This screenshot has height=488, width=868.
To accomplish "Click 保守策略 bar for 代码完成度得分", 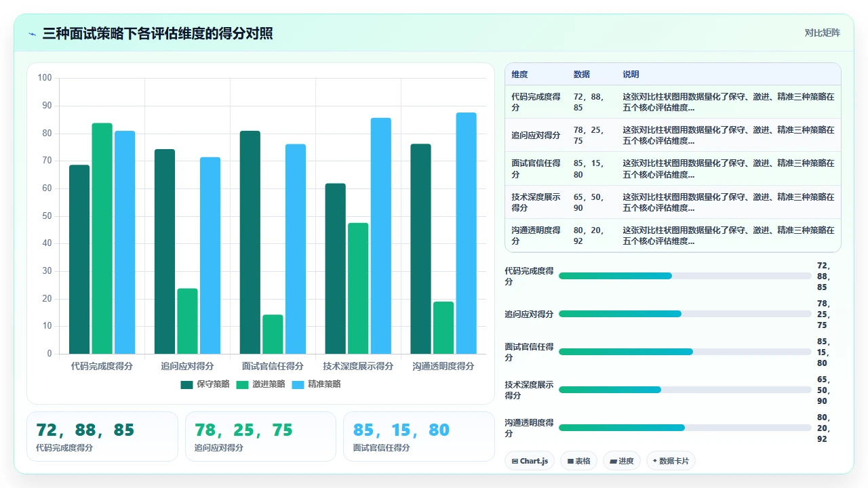I will pyautogui.click(x=79, y=260).
